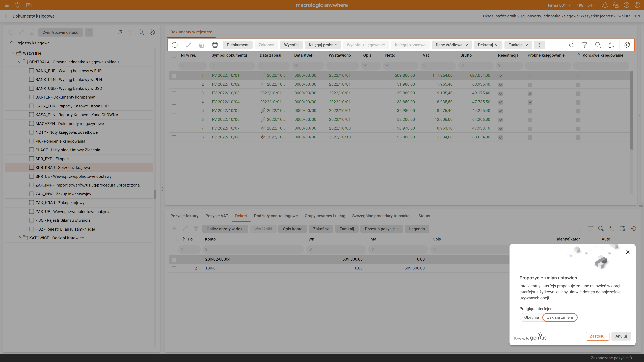Check the BANK_PLN register checkbox

tap(32, 79)
